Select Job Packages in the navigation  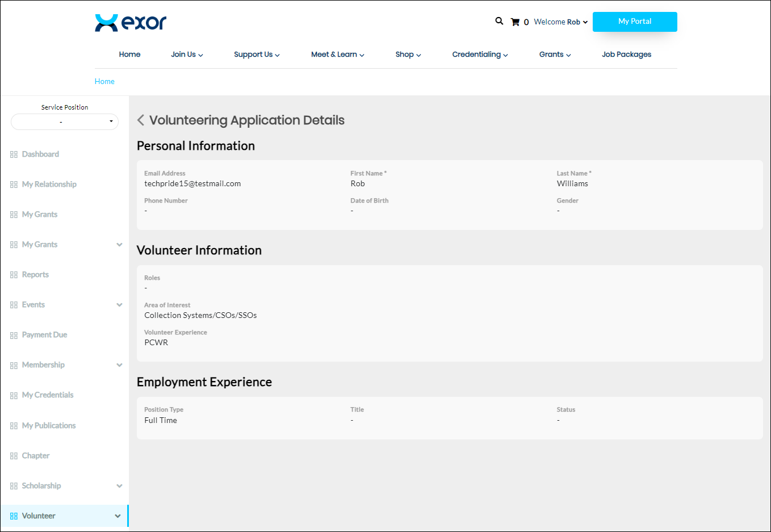626,55
